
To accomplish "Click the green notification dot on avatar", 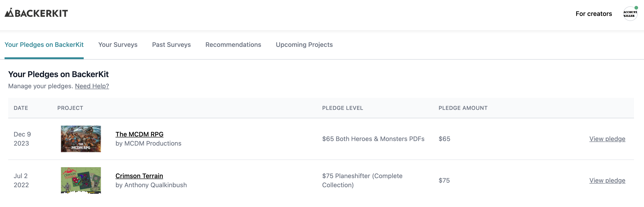I will click(636, 8).
